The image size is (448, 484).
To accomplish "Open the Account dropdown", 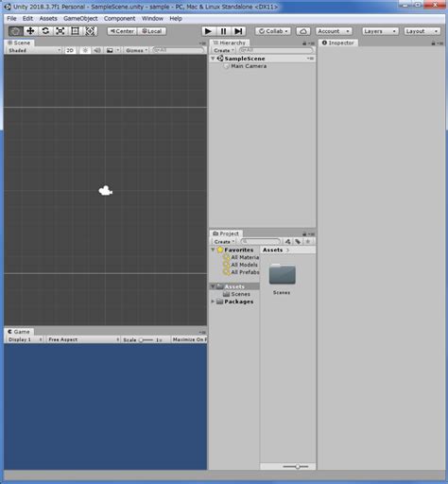I will (x=334, y=31).
